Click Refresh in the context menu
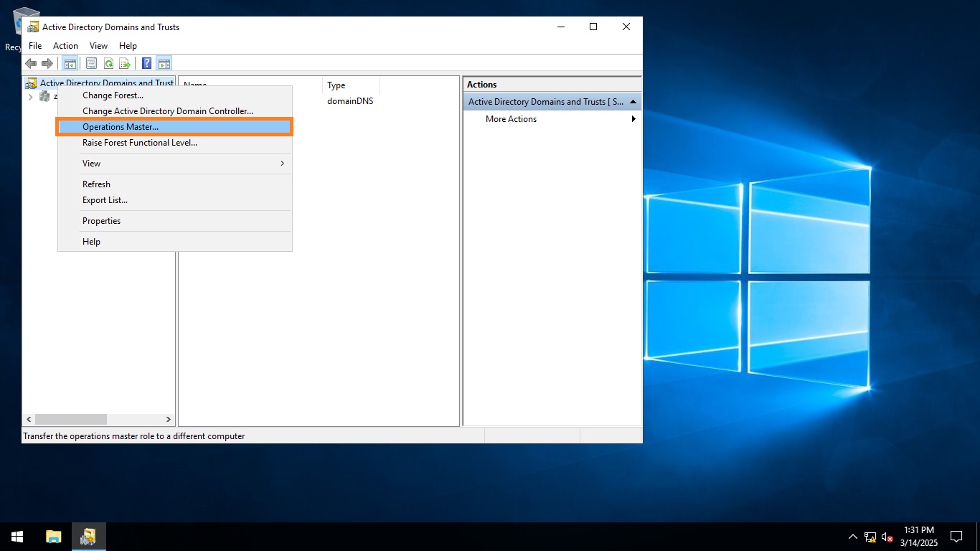The image size is (980, 551). tap(174, 184)
